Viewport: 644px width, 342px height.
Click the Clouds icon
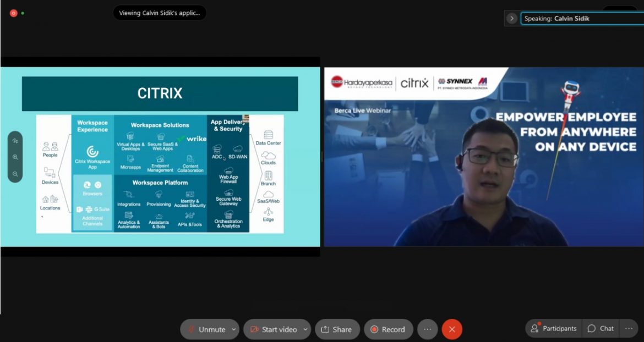coord(268,156)
